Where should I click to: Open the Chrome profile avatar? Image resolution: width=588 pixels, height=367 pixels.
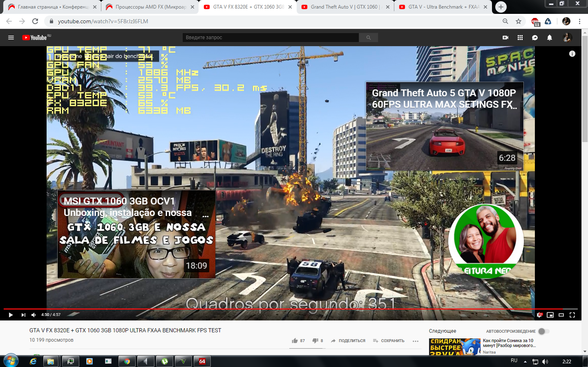566,21
